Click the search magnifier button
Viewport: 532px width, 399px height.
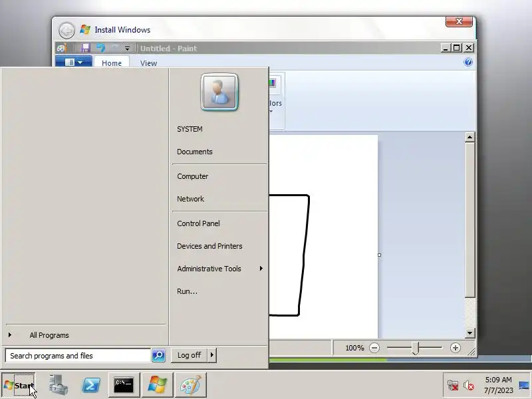click(x=158, y=355)
